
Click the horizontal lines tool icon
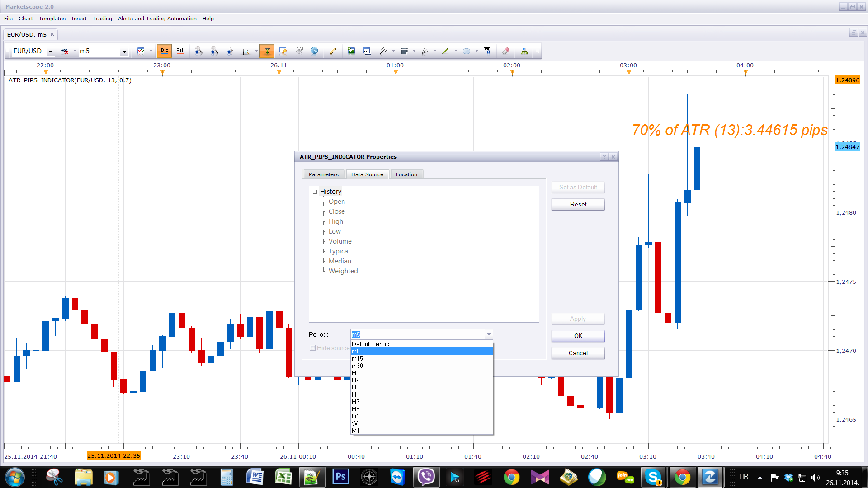click(404, 51)
